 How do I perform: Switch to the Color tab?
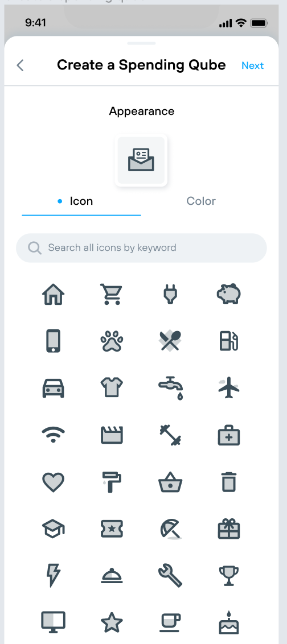point(201,201)
